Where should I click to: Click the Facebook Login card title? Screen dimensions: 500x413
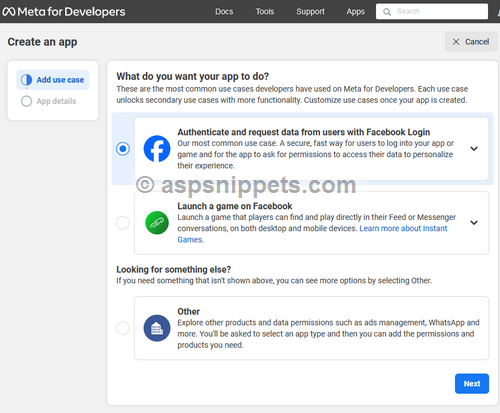[304, 132]
